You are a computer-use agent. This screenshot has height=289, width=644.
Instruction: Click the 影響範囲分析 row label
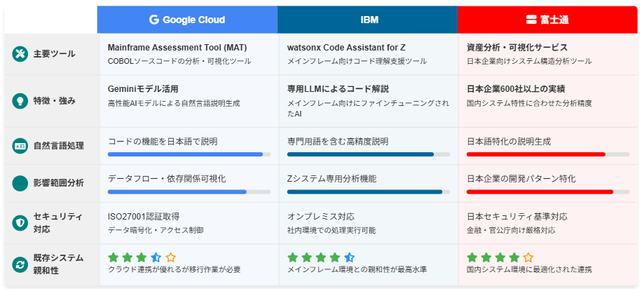pyautogui.click(x=58, y=183)
